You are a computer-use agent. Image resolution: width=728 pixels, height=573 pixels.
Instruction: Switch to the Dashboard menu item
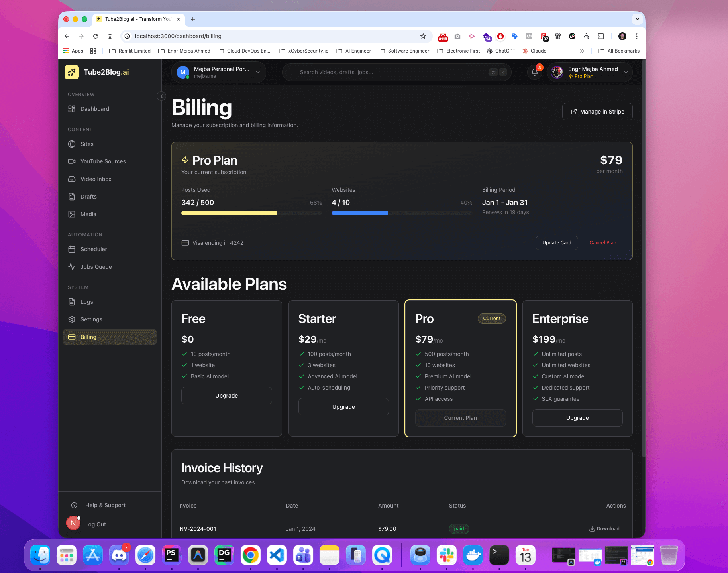[x=94, y=109]
